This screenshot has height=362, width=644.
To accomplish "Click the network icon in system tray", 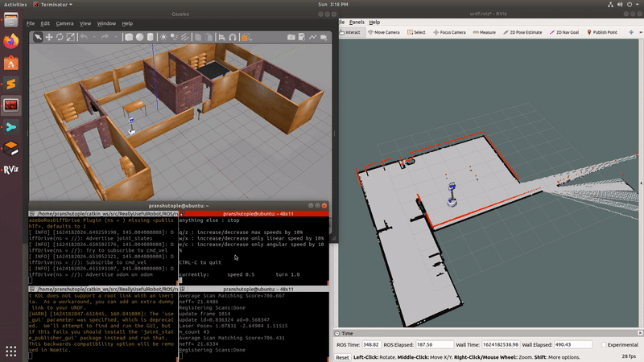I will tap(610, 5).
